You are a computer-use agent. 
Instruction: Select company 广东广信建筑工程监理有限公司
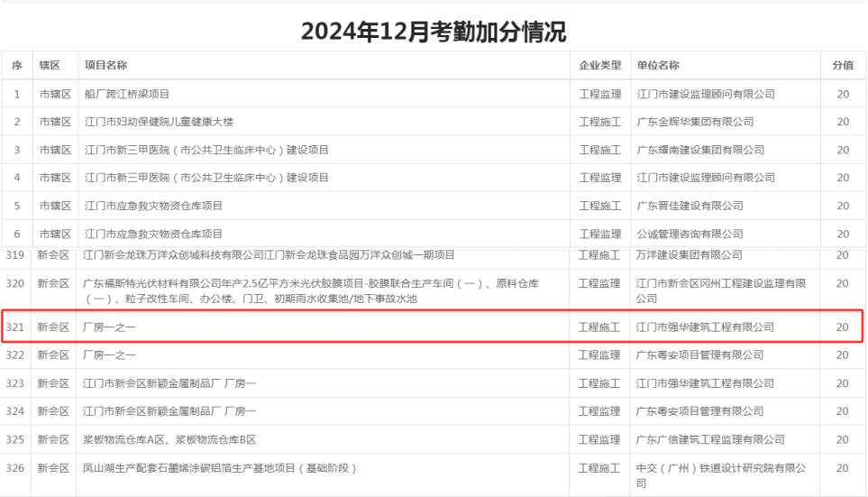[710, 440]
